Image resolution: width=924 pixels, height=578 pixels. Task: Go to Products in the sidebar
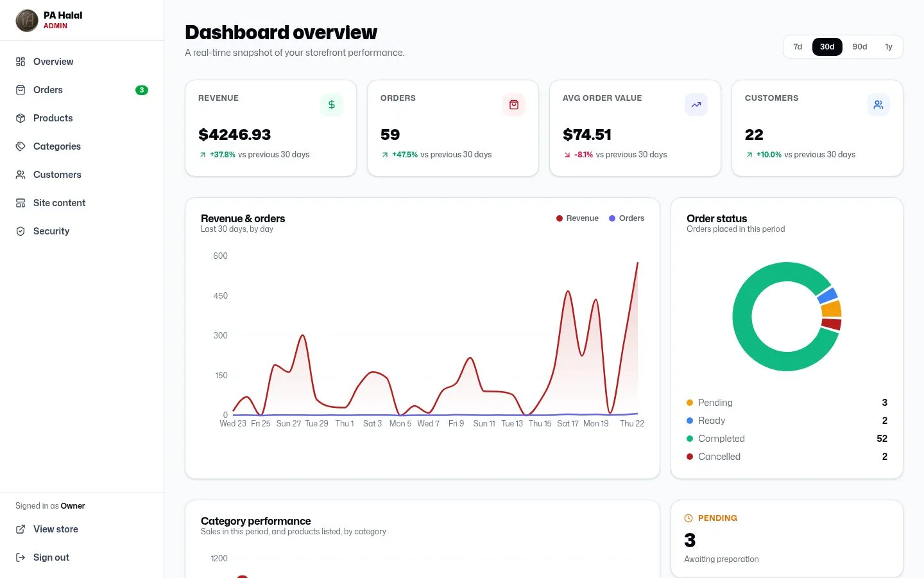82,118
